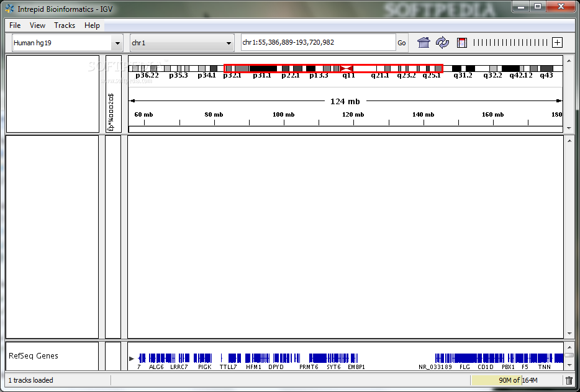Click the refresh screen icon
The width and height of the screenshot is (580, 392).
pos(442,43)
